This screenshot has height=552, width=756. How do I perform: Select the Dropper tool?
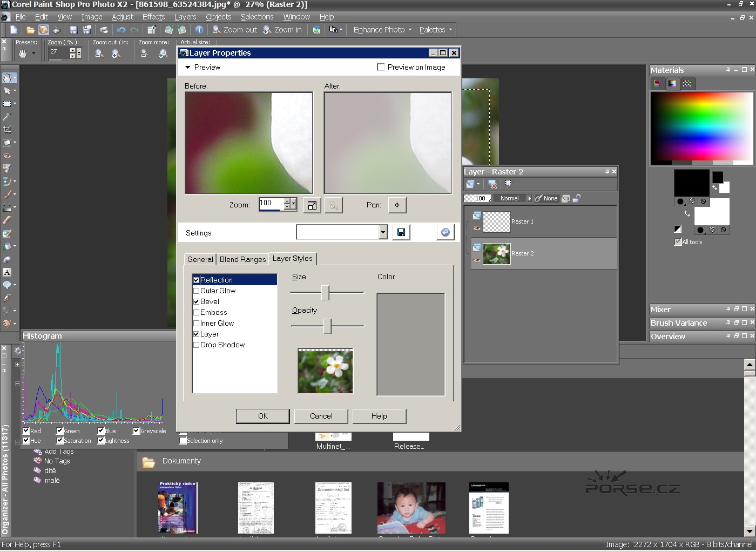tap(7, 117)
